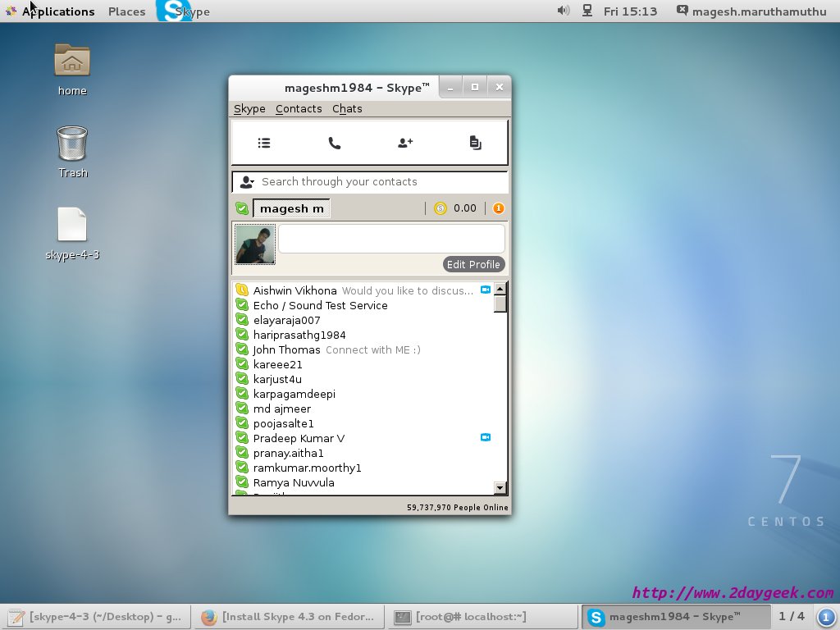Select Echo / Sound Test Service contact
Screen dimensions: 840x630
320,305
